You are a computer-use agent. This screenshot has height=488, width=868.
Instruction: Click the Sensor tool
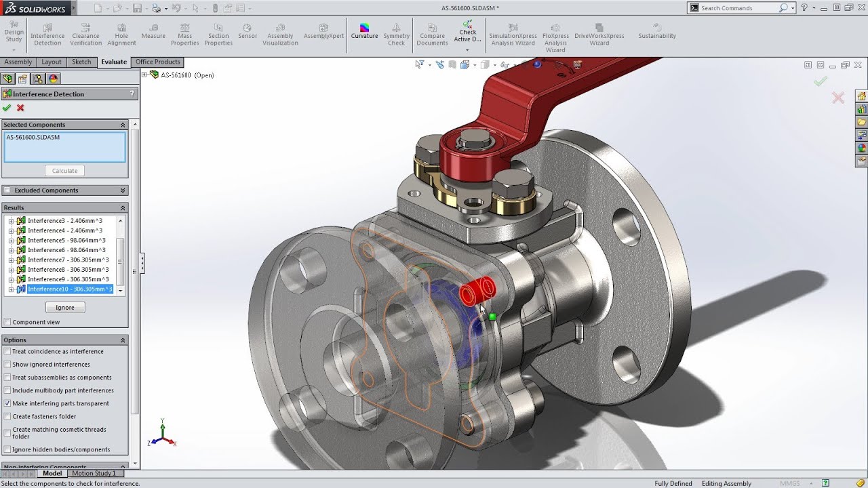tap(248, 31)
